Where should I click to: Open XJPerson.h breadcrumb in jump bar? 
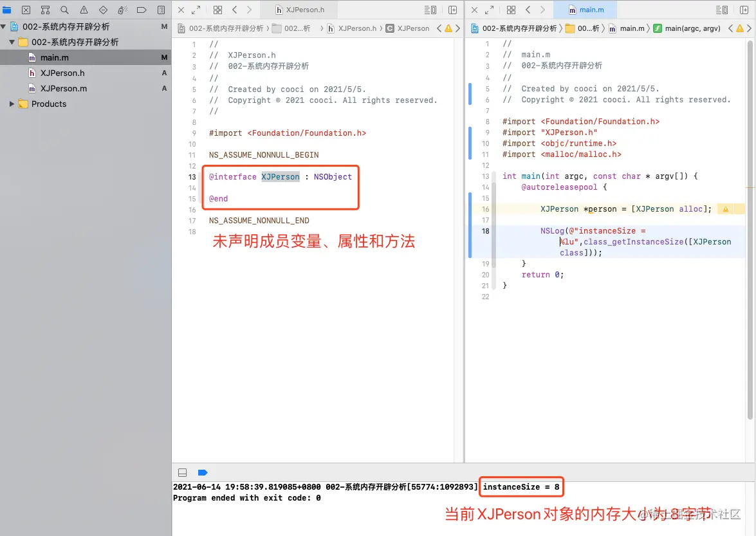[352, 28]
